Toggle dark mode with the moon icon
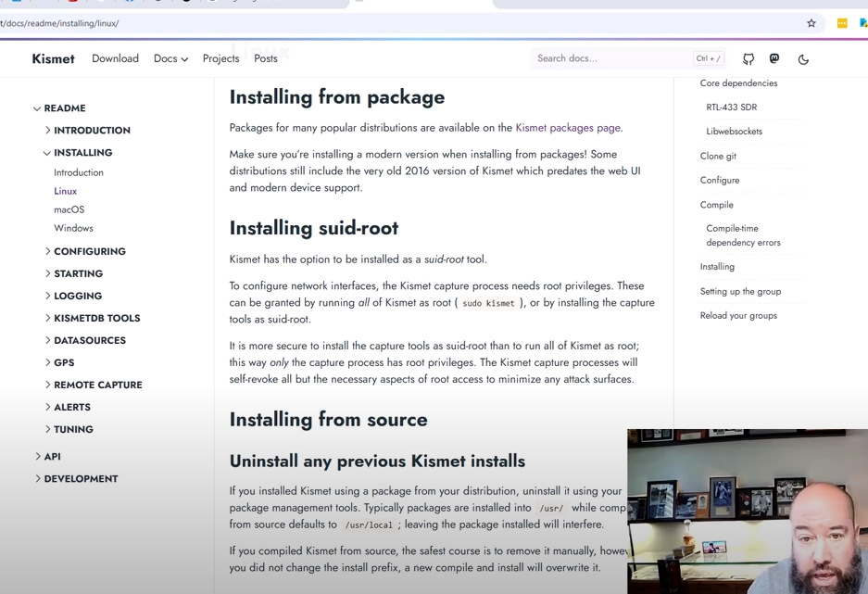Image resolution: width=868 pixels, height=594 pixels. click(x=803, y=59)
